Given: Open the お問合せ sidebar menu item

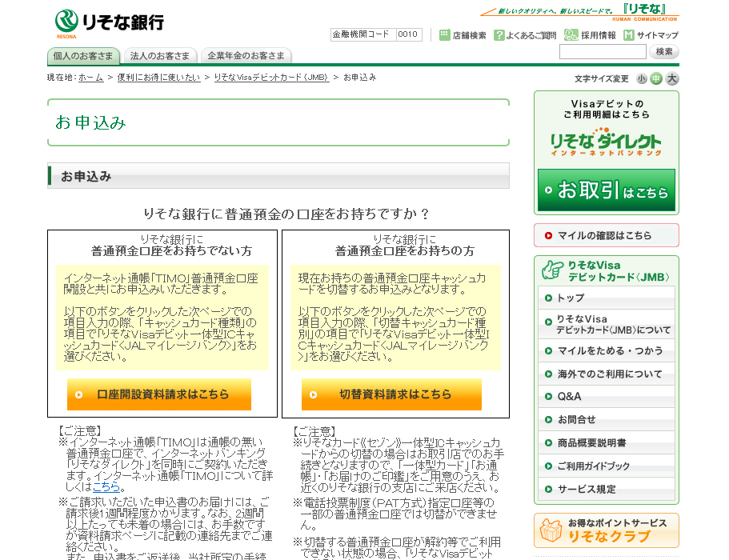Looking at the screenshot, I should pos(607,420).
